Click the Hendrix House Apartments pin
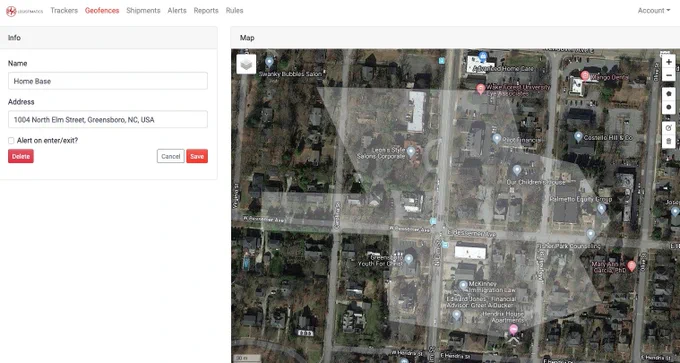The width and height of the screenshot is (680, 363). tap(513, 330)
